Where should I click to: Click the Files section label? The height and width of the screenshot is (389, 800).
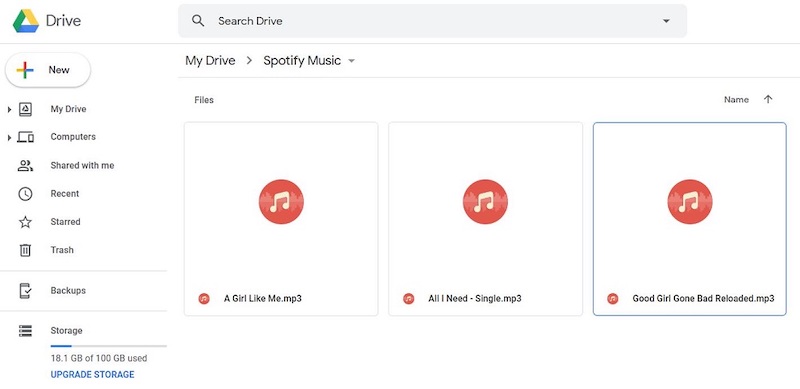(204, 100)
